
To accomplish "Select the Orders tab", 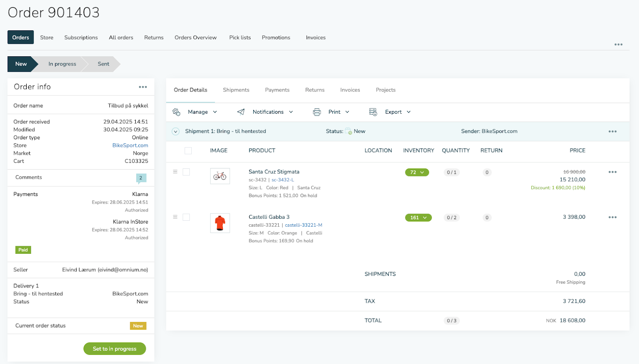I will 20,38.
